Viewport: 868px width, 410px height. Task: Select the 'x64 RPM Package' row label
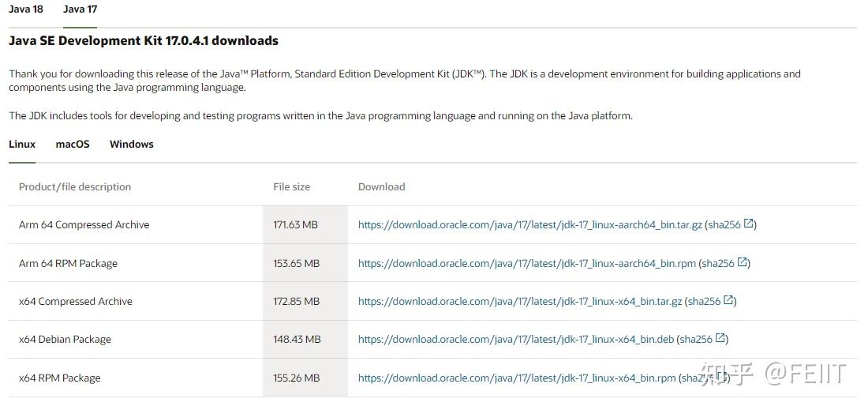pos(60,378)
